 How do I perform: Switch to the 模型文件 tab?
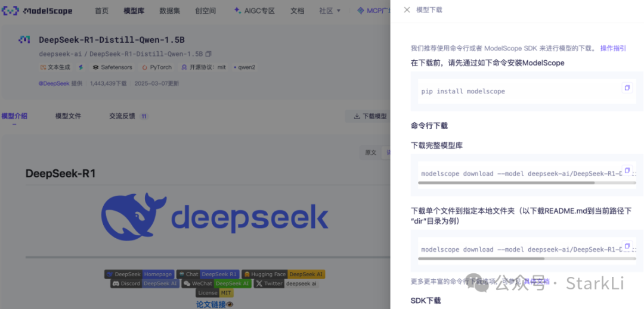tap(68, 116)
